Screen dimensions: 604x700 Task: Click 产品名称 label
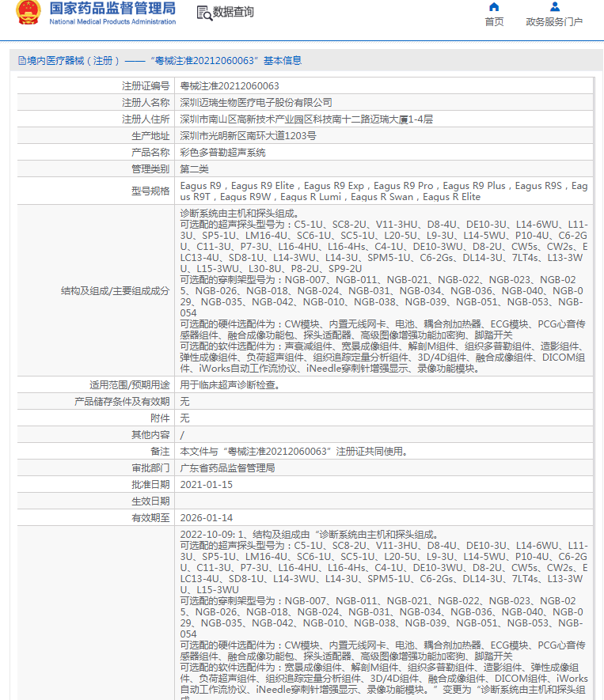click(150, 152)
